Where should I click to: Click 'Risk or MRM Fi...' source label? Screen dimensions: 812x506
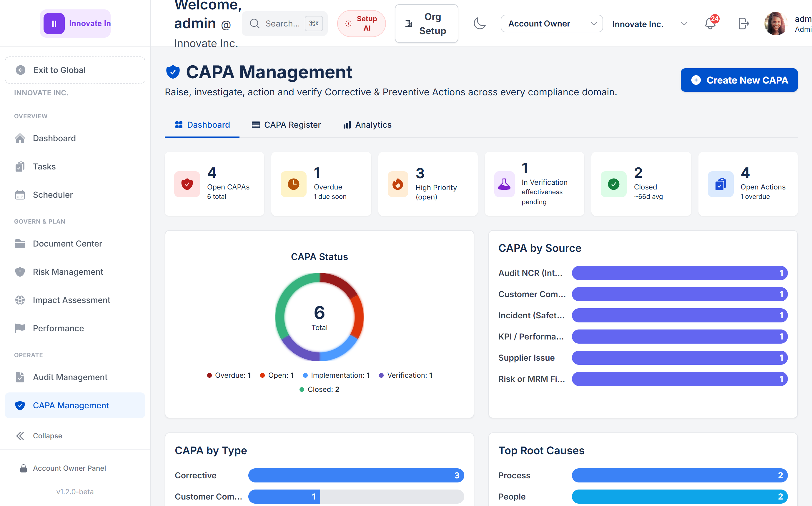click(x=531, y=379)
